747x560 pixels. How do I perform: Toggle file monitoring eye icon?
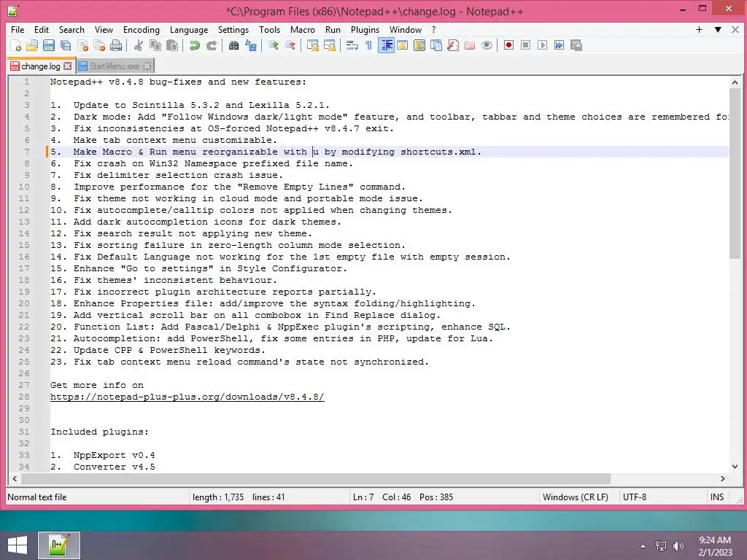click(487, 45)
